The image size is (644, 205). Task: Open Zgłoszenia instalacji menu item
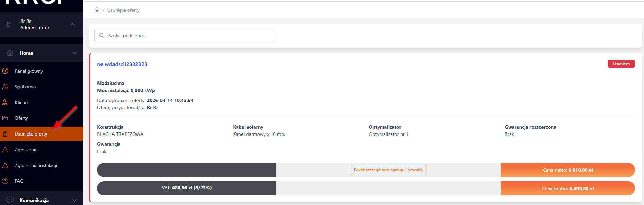pos(36,165)
